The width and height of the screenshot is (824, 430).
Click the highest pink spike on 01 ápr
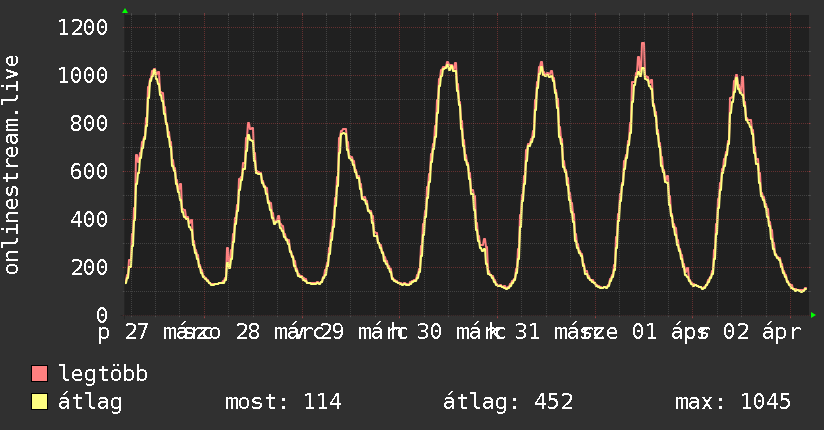[x=643, y=53]
